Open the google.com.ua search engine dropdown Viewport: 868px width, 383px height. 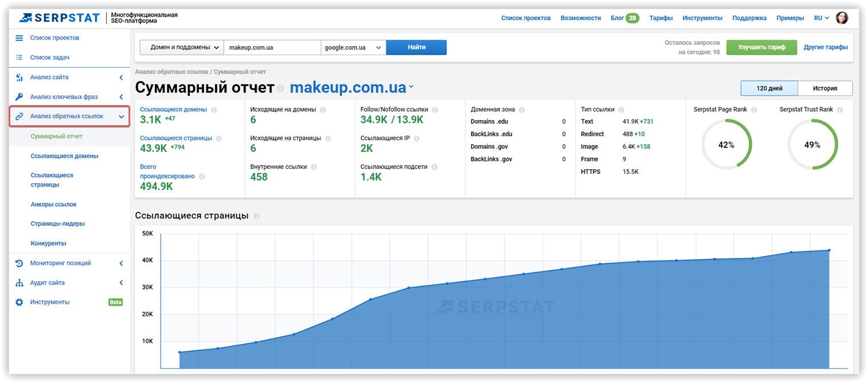pos(353,48)
